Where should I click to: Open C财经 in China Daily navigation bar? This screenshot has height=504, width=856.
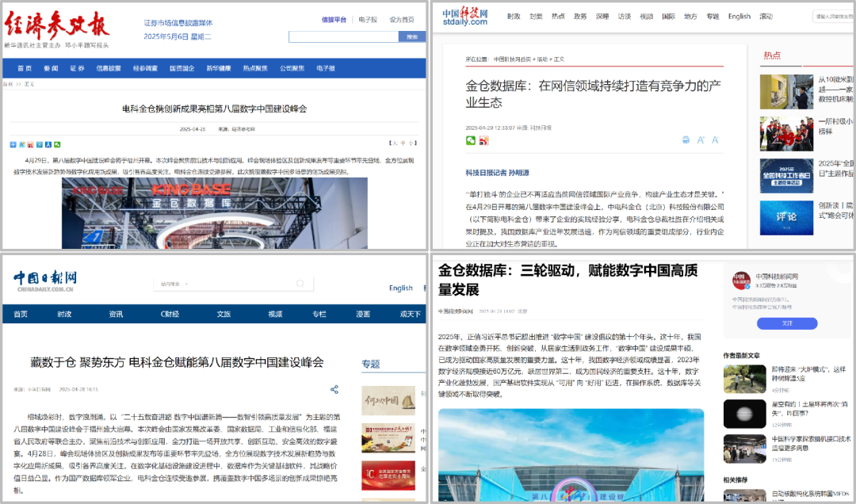[x=170, y=314]
